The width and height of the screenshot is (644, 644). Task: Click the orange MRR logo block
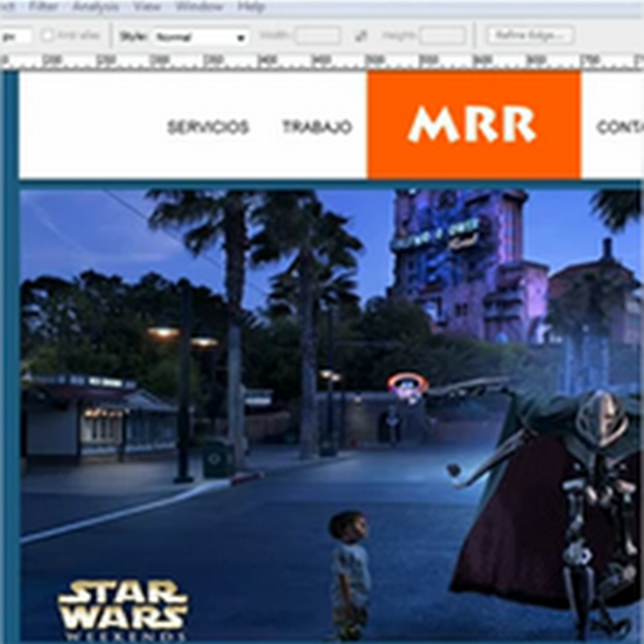pyautogui.click(x=473, y=125)
